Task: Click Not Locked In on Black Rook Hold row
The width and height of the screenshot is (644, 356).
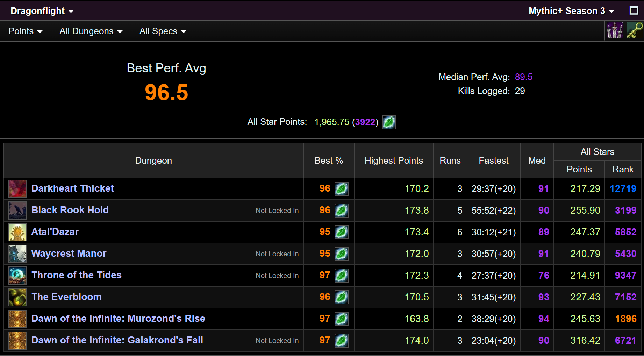Action: pos(277,211)
